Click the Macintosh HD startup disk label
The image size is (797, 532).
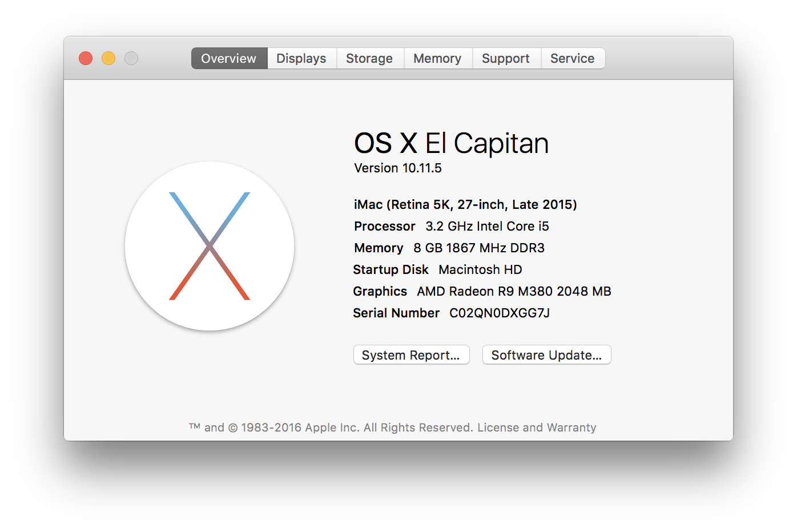(x=437, y=269)
